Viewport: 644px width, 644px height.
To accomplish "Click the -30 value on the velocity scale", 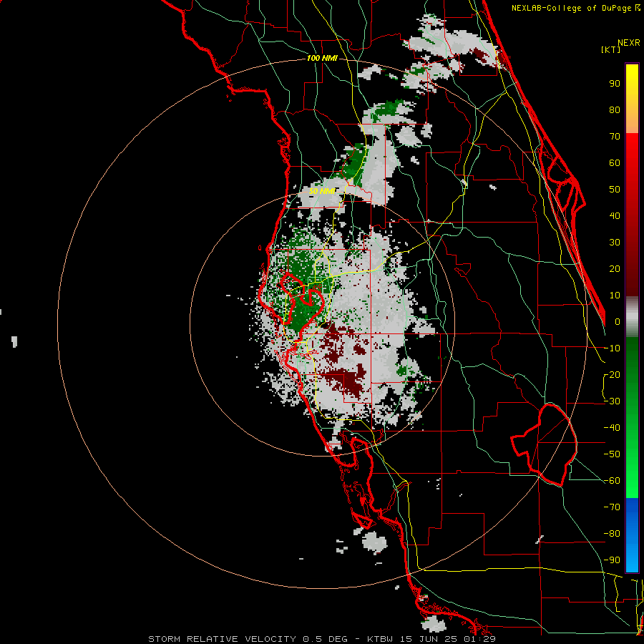I will (612, 401).
